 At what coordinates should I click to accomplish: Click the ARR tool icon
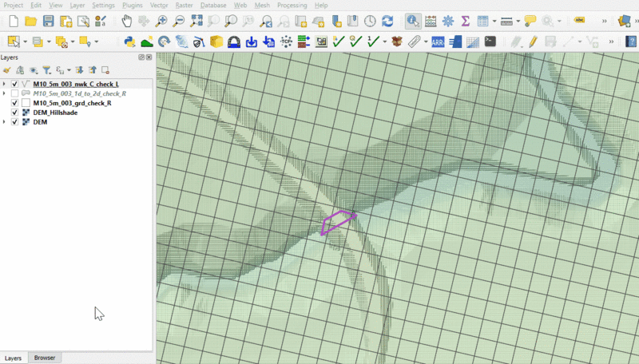tap(438, 42)
